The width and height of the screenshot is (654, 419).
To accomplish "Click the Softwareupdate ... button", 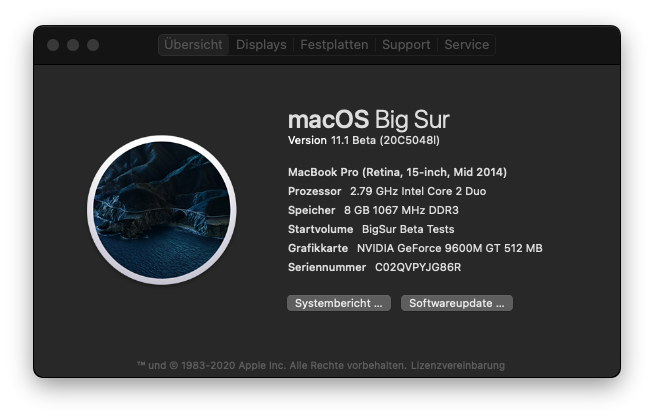I will (x=457, y=303).
